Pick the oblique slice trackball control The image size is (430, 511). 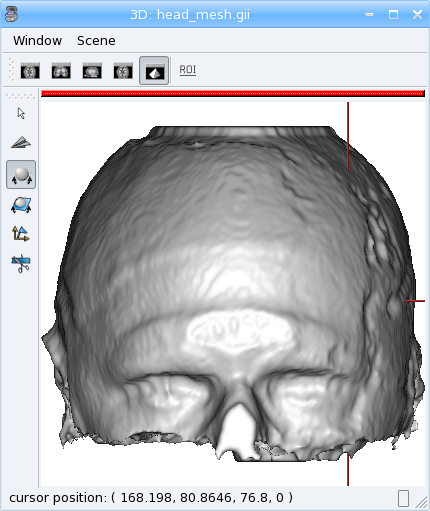coord(21,205)
